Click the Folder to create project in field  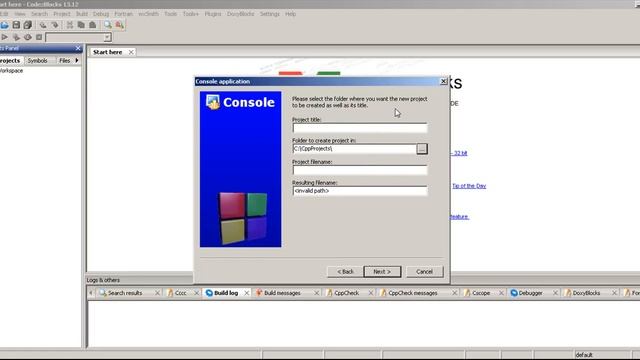(x=354, y=149)
